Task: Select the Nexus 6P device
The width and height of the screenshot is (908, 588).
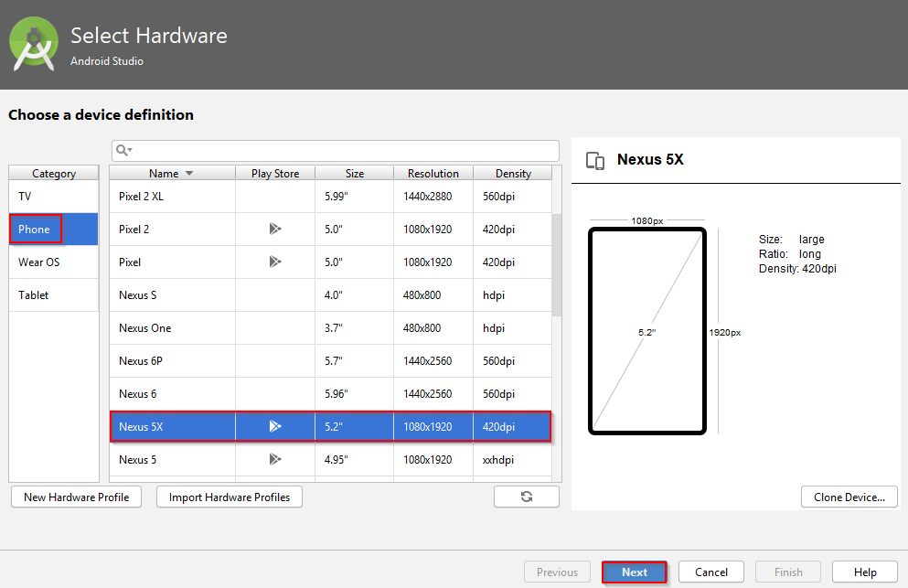Action: (x=330, y=361)
